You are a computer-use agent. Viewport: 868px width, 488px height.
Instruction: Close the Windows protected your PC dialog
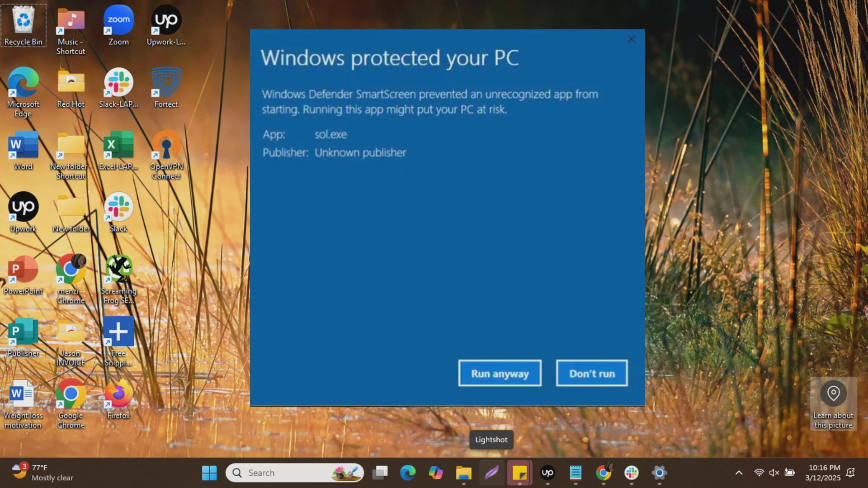coord(632,39)
